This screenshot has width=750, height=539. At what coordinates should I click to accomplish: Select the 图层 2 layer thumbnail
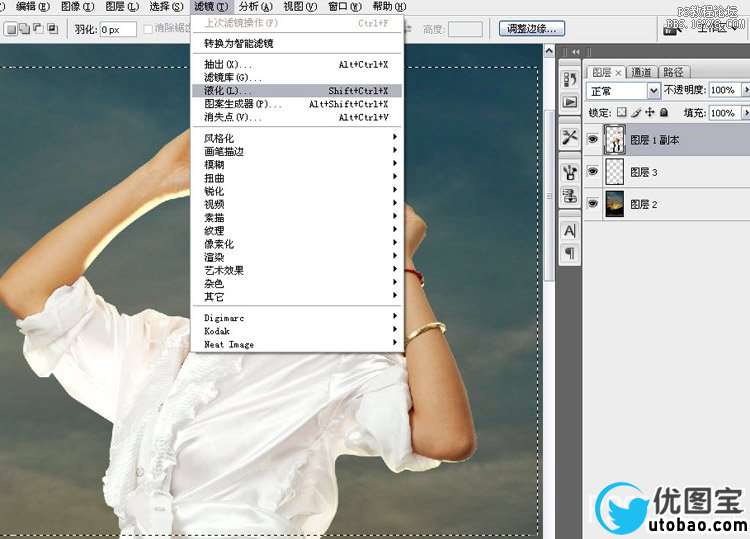click(615, 204)
